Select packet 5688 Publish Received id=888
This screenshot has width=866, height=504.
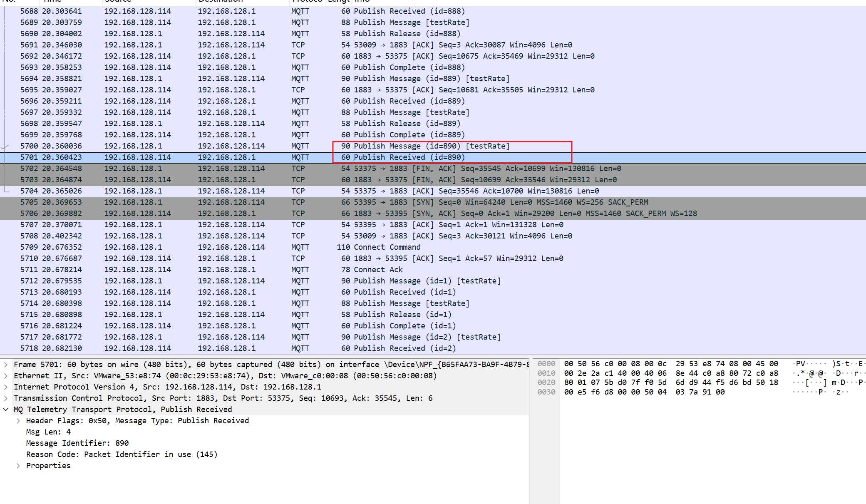click(x=433, y=11)
